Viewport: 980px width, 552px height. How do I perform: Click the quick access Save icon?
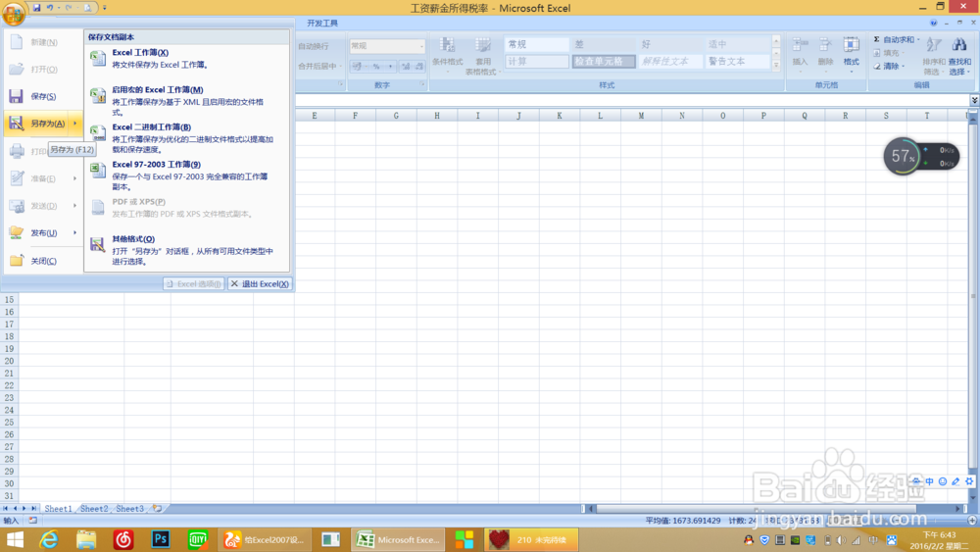pos(36,8)
